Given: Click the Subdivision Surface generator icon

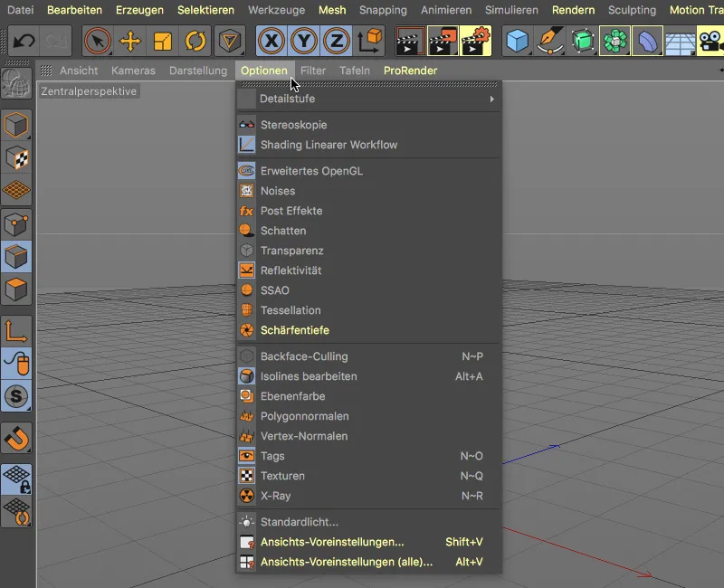Looking at the screenshot, I should point(583,41).
